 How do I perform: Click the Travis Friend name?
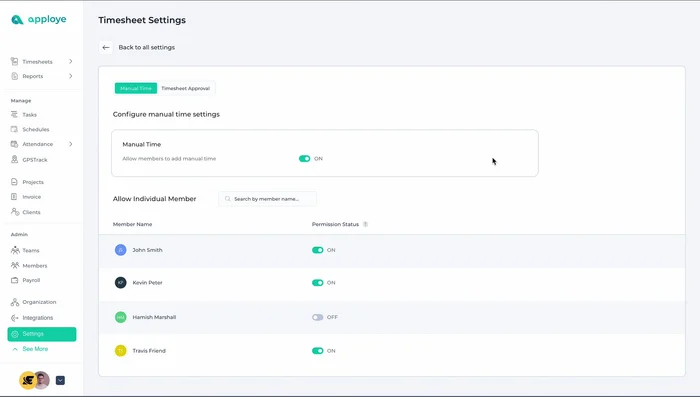149,351
